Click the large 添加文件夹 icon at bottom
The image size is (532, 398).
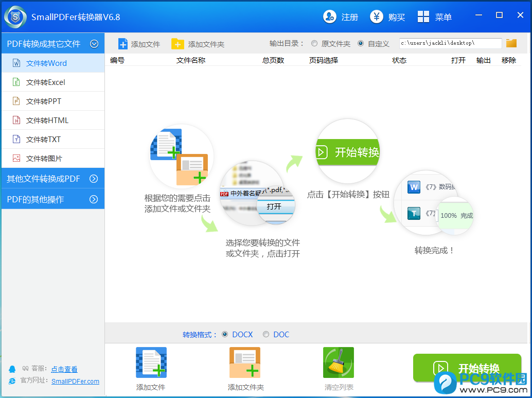coord(244,362)
